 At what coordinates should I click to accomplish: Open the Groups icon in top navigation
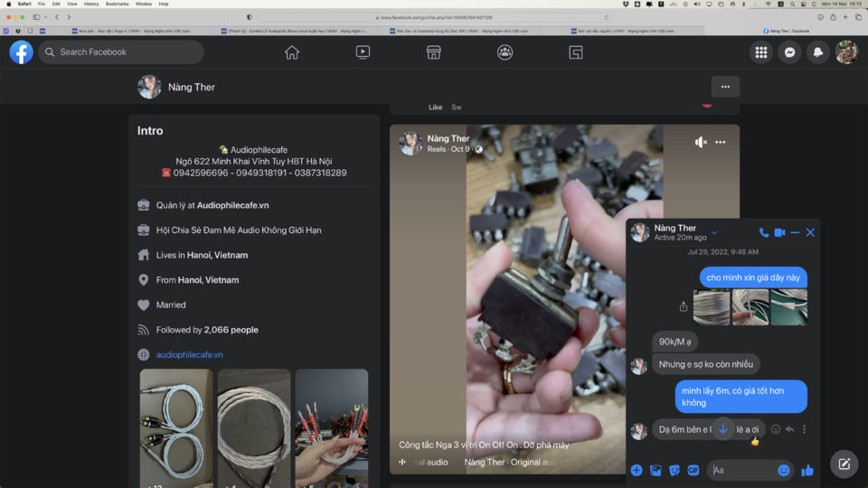pyautogui.click(x=505, y=52)
